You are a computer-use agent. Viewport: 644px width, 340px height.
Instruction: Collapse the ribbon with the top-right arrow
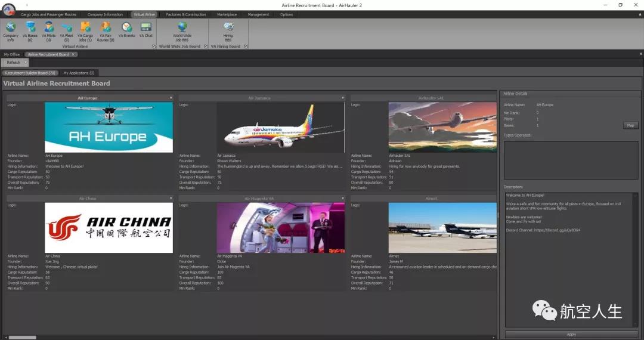640,14
